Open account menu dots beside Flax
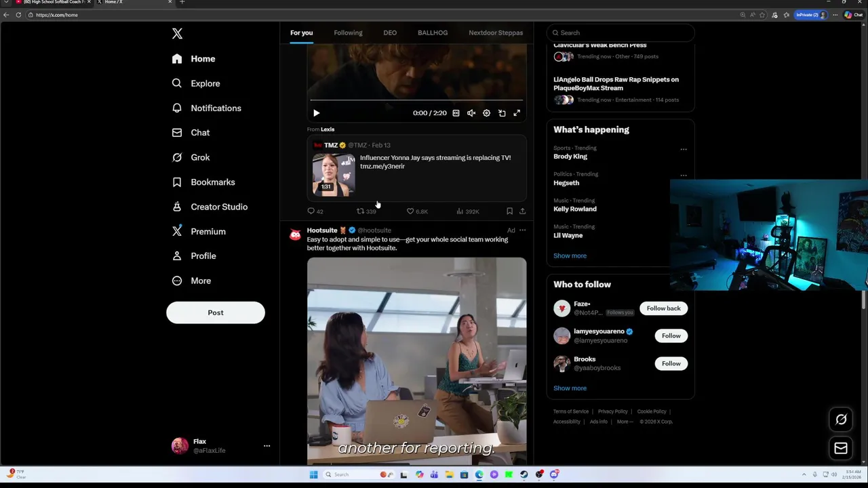The width and height of the screenshot is (868, 488). tap(267, 446)
